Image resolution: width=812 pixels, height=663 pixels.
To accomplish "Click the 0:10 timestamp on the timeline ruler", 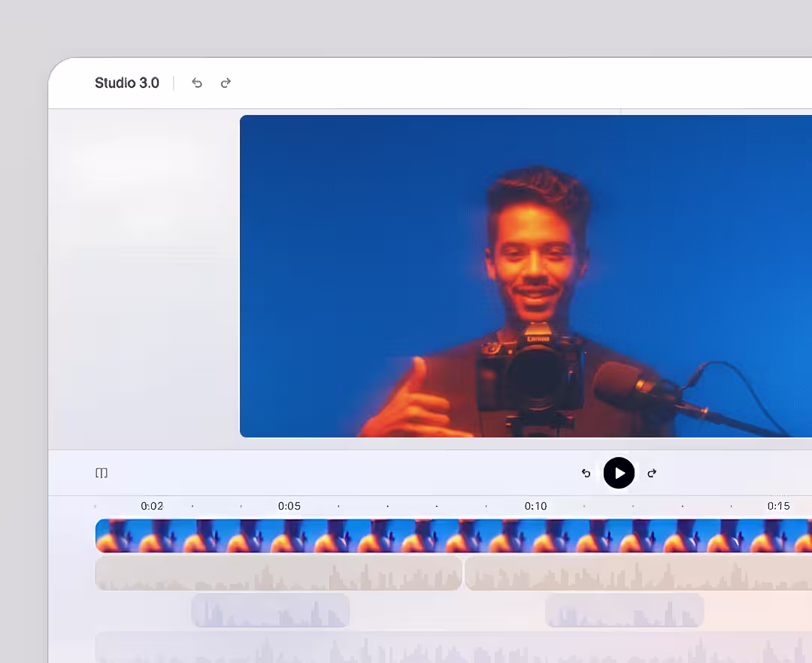I will 535,506.
